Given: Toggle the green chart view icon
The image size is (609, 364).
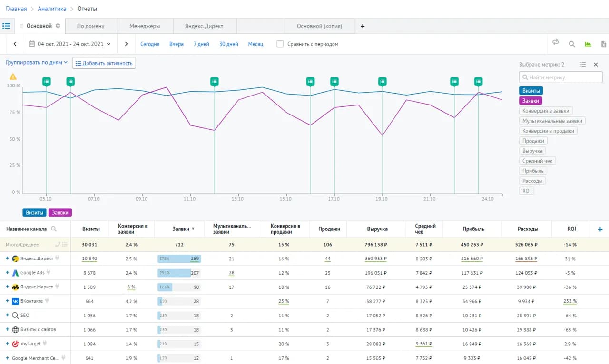Looking at the screenshot, I should point(588,44).
